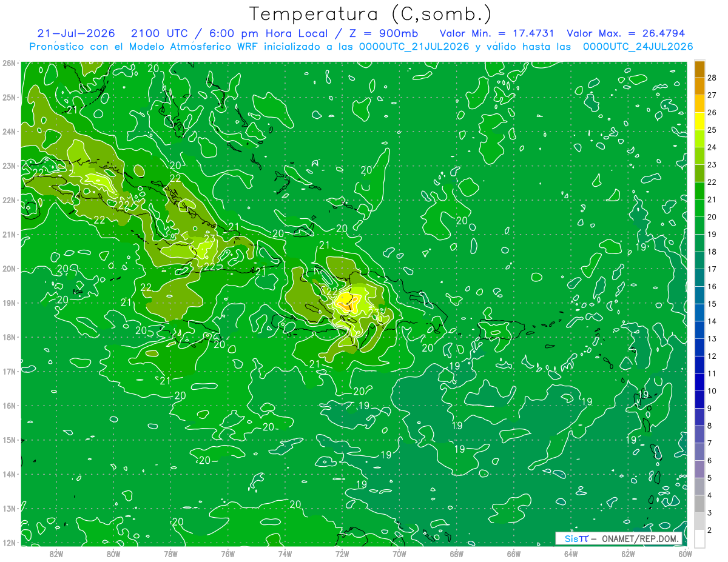Click the "Valor Max. = 26.4794" value
The height and width of the screenshot is (562, 728).
[x=625, y=33]
